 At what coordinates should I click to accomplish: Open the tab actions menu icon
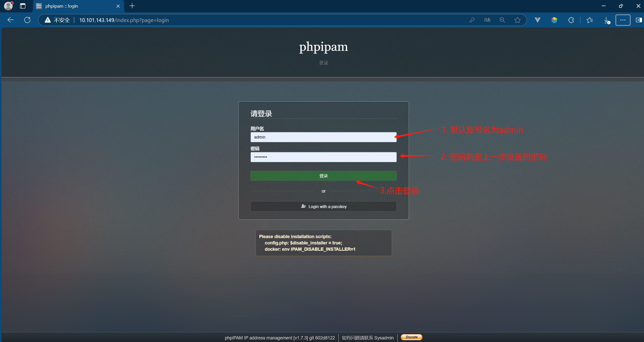coord(23,6)
